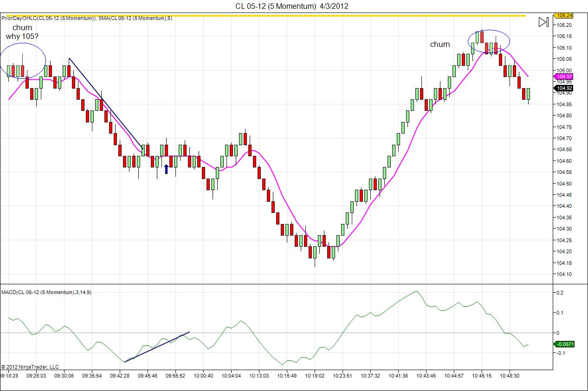Click the 10:45:15 time axis label
This screenshot has width=588, height=391.
click(482, 376)
